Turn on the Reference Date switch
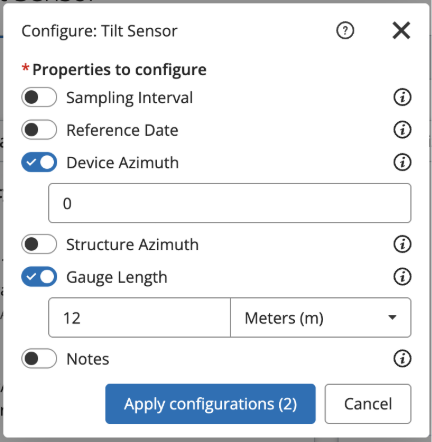432x442 pixels. point(39,130)
